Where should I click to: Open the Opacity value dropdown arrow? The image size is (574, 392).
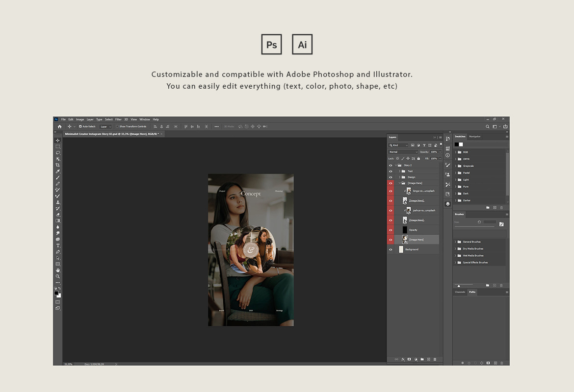pos(440,152)
